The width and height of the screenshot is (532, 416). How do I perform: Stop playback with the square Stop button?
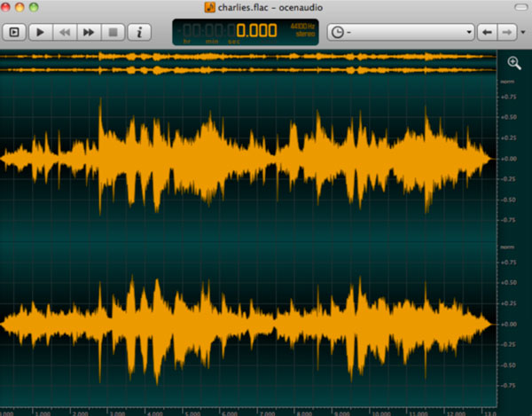point(113,32)
